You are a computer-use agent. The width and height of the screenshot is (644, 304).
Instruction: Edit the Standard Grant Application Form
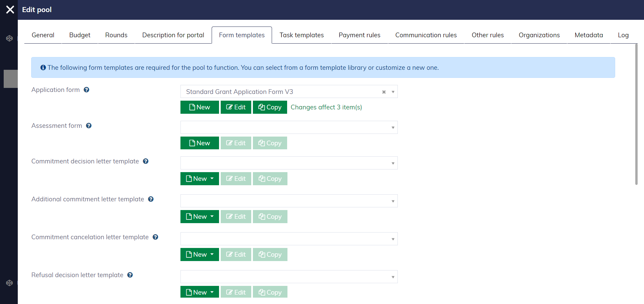[x=236, y=107]
